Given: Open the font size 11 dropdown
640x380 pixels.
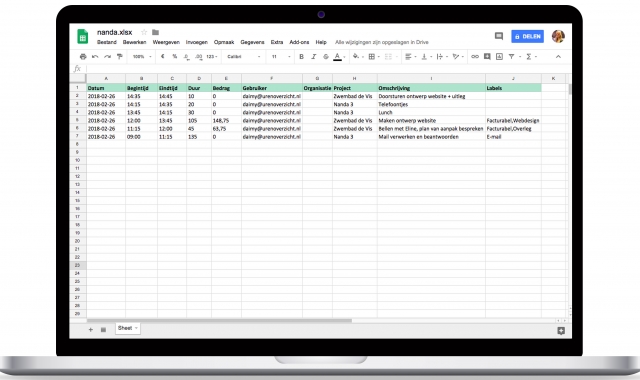Looking at the screenshot, I should (281, 57).
